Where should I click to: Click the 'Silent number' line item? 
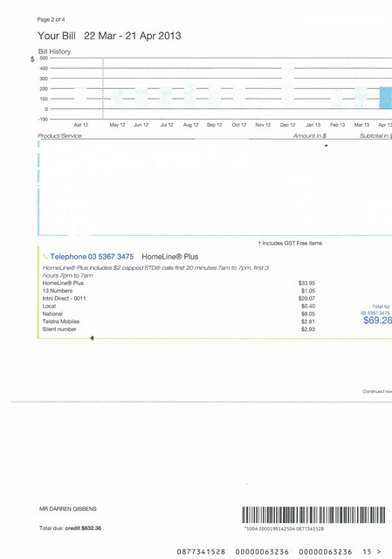[x=59, y=329]
